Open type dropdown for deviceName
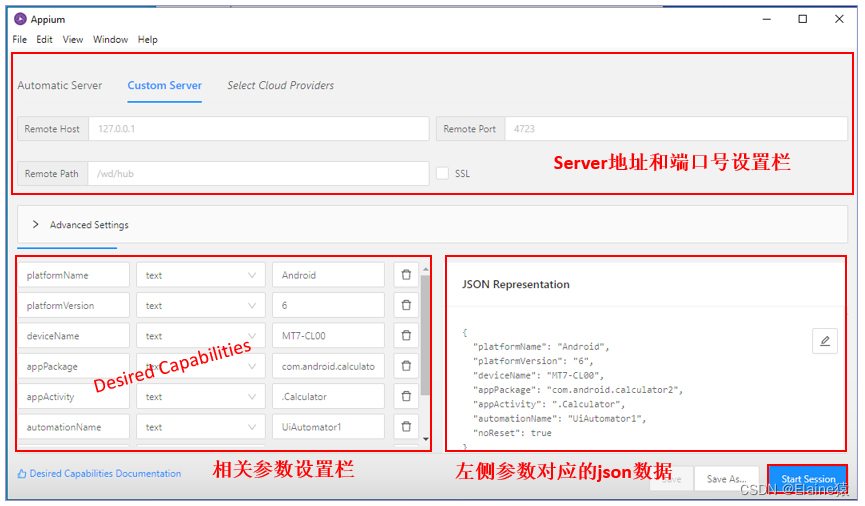The height and width of the screenshot is (506, 865). click(x=201, y=335)
